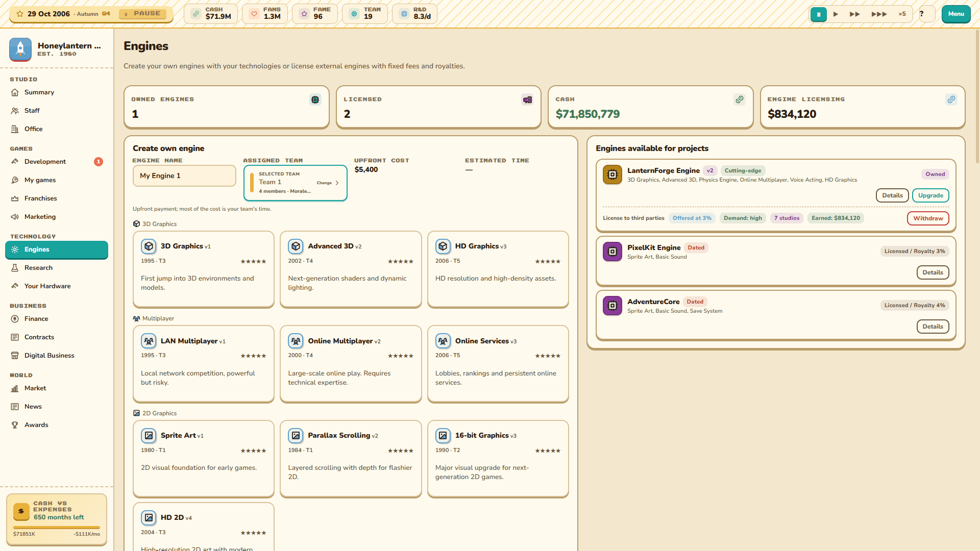
Task: Click the Licensed card icon
Action: click(527, 100)
